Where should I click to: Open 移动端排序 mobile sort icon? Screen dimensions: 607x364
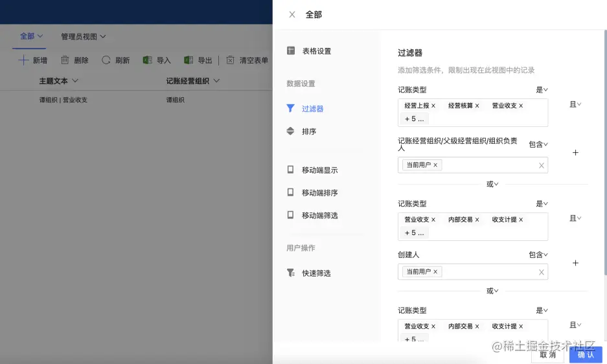pos(290,192)
